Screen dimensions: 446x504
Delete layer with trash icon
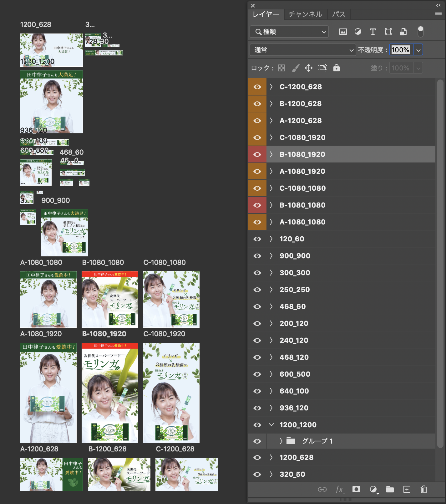click(424, 489)
